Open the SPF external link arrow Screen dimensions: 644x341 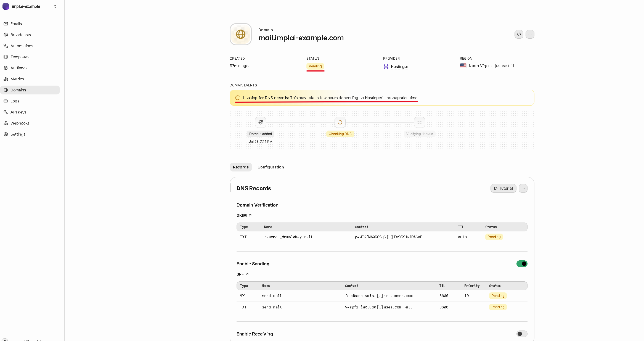(x=247, y=274)
